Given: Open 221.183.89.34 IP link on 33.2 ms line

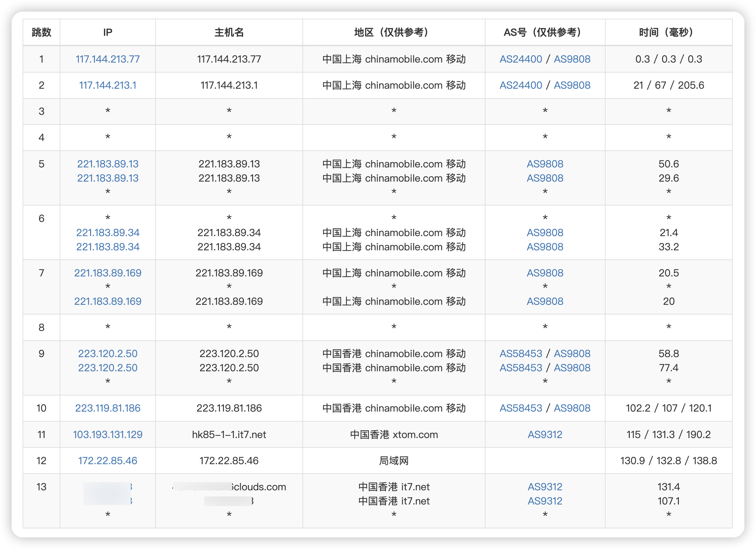Looking at the screenshot, I should point(108,247).
